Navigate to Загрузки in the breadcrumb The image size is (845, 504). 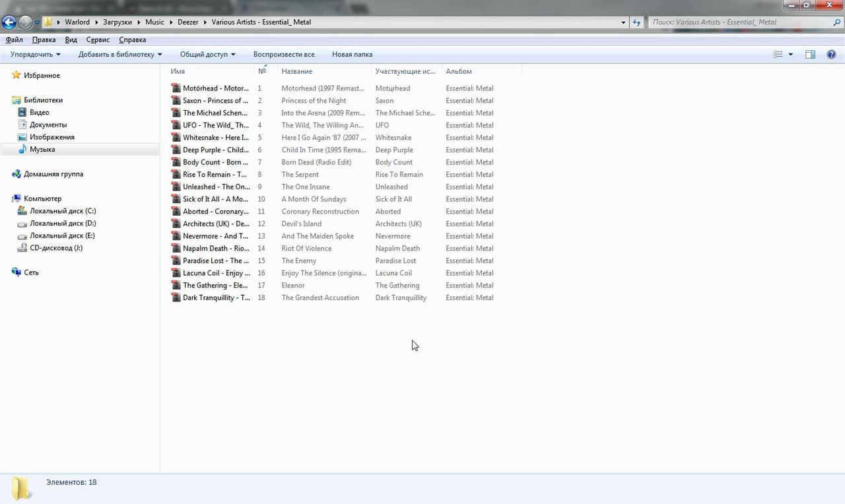pos(118,22)
